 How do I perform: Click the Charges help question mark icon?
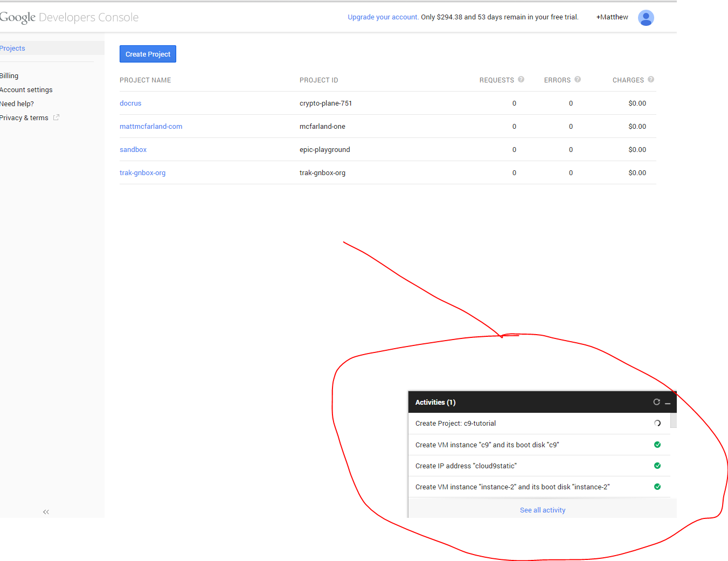pyautogui.click(x=651, y=79)
